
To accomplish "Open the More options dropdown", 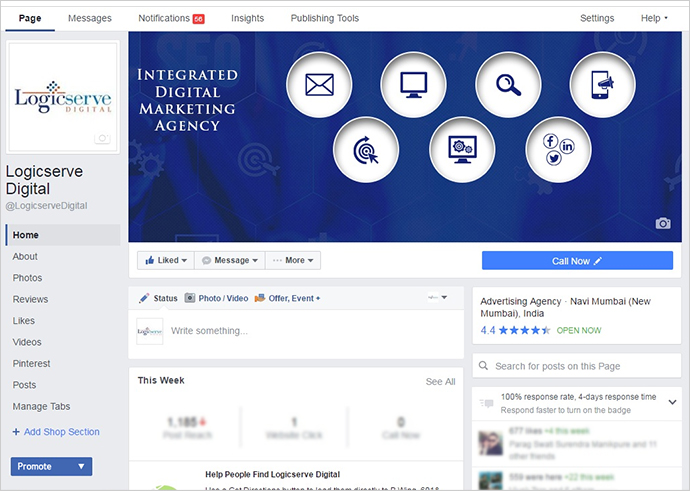I will pos(293,260).
